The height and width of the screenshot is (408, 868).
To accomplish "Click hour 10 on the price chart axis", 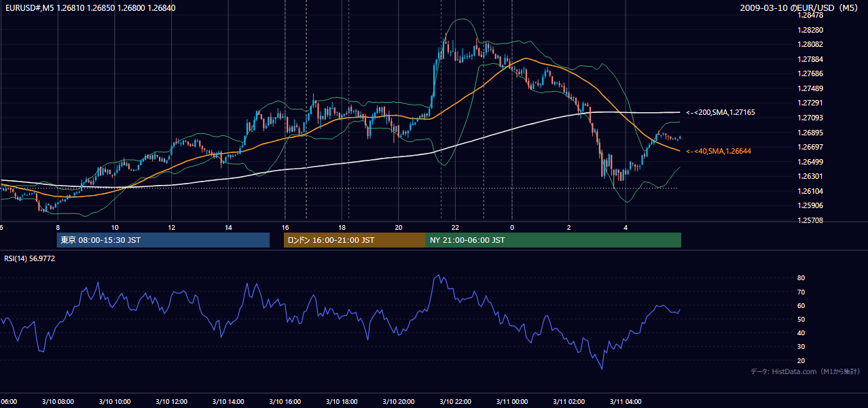I will pos(115,227).
